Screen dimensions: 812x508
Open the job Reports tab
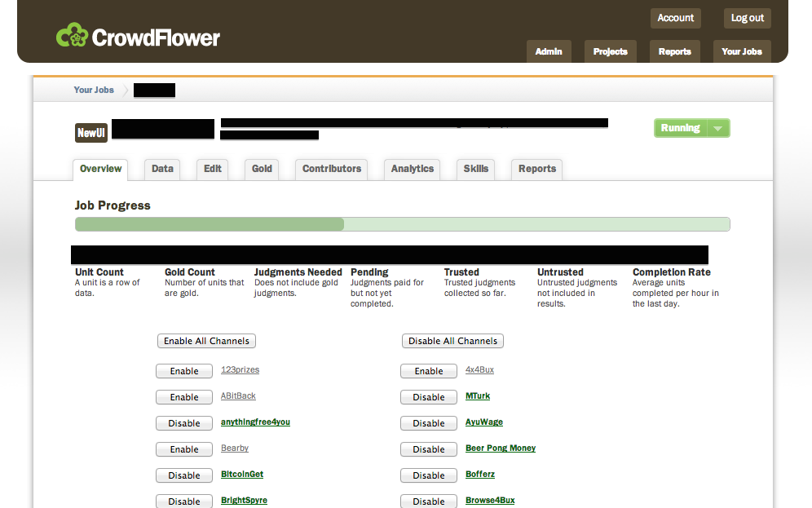537,170
